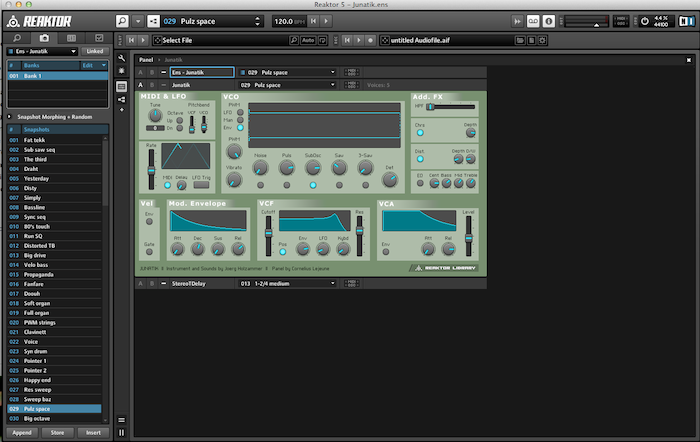Toggle the info hints icon

[549, 21]
